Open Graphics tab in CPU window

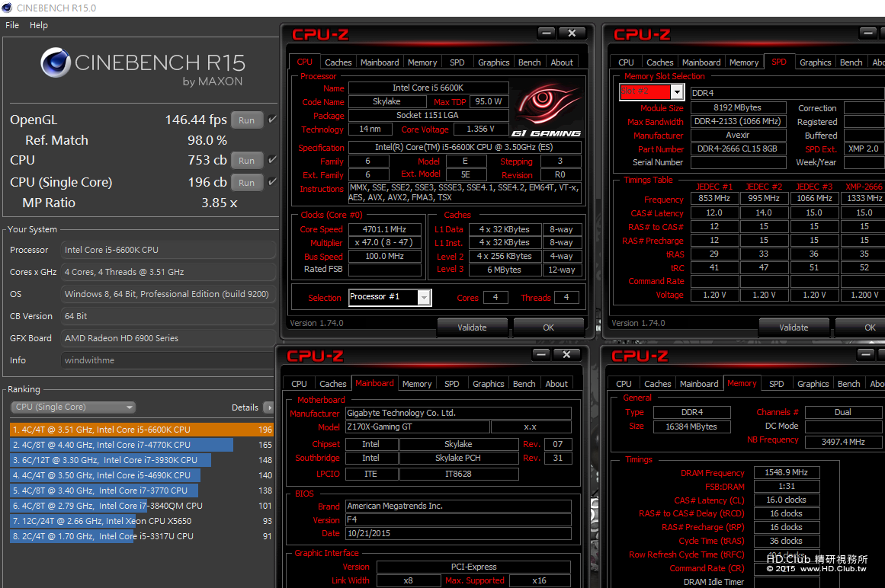[494, 62]
